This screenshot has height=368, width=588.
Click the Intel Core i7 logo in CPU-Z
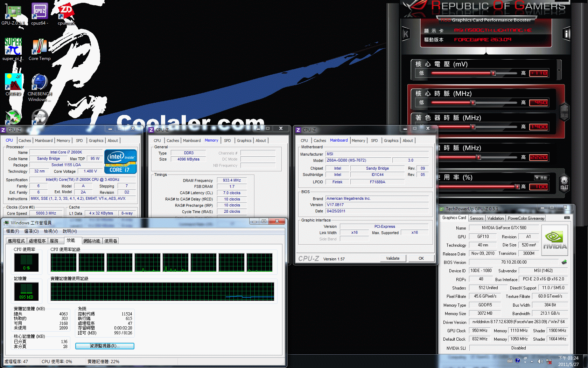(x=121, y=162)
